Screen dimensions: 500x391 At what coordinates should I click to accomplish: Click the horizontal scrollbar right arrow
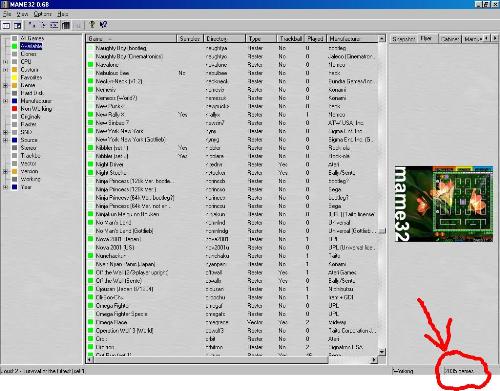[374, 359]
